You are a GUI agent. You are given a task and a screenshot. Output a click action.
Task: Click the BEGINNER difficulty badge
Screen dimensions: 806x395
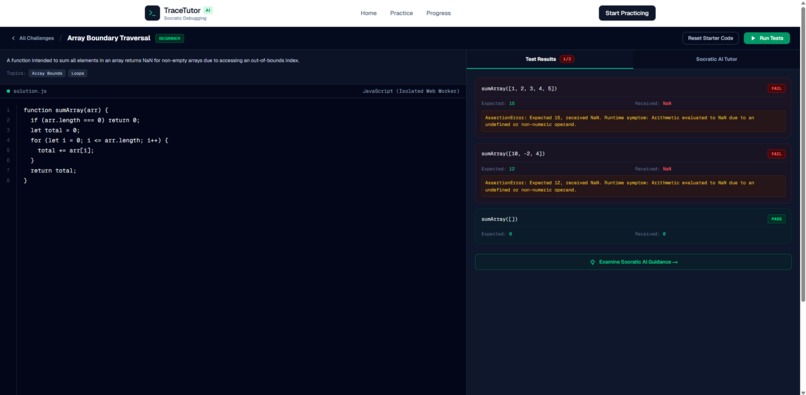(x=169, y=38)
